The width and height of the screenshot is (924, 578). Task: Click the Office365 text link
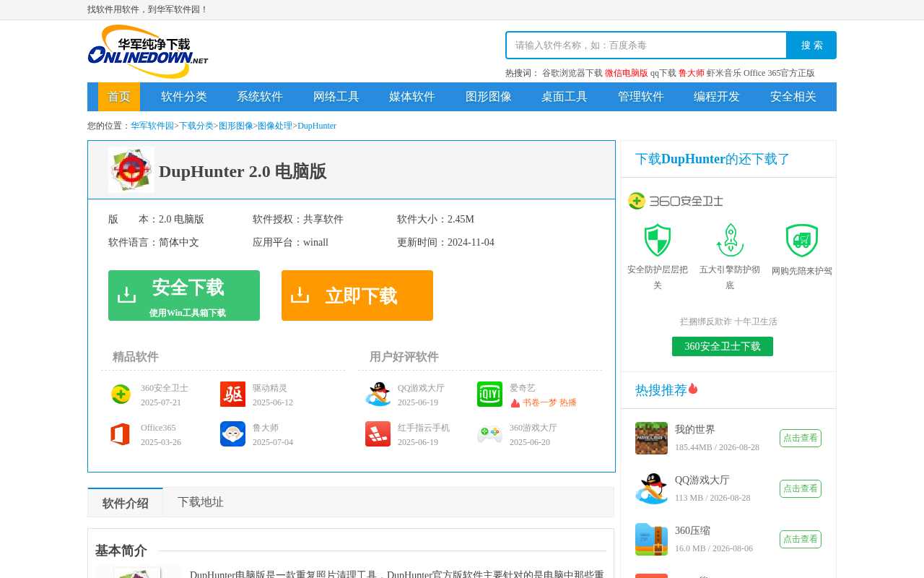point(158,428)
